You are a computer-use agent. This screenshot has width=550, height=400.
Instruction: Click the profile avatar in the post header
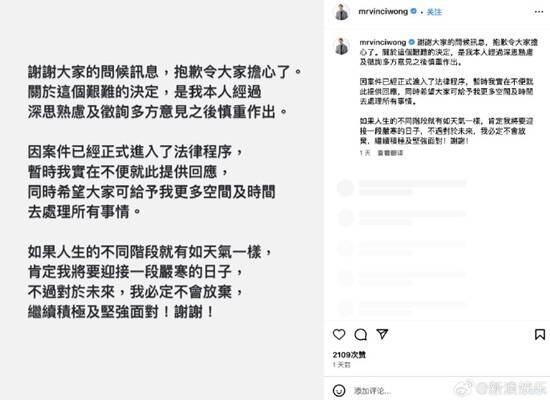click(x=341, y=12)
